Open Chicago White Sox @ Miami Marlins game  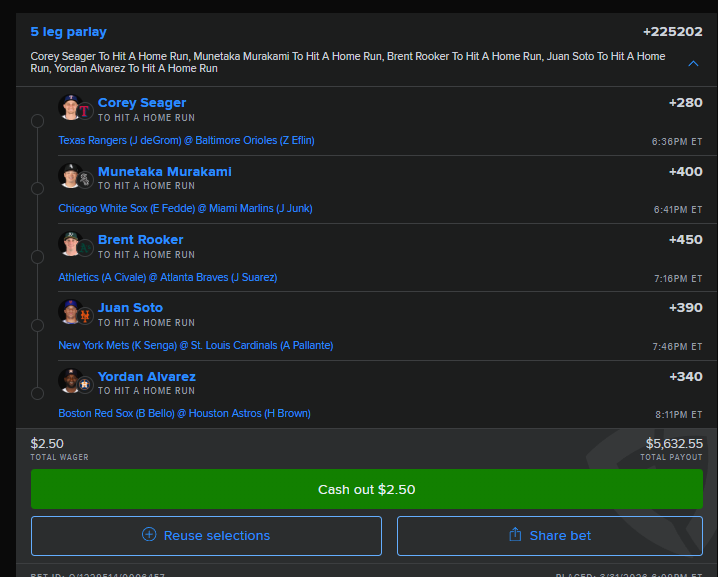(x=185, y=208)
